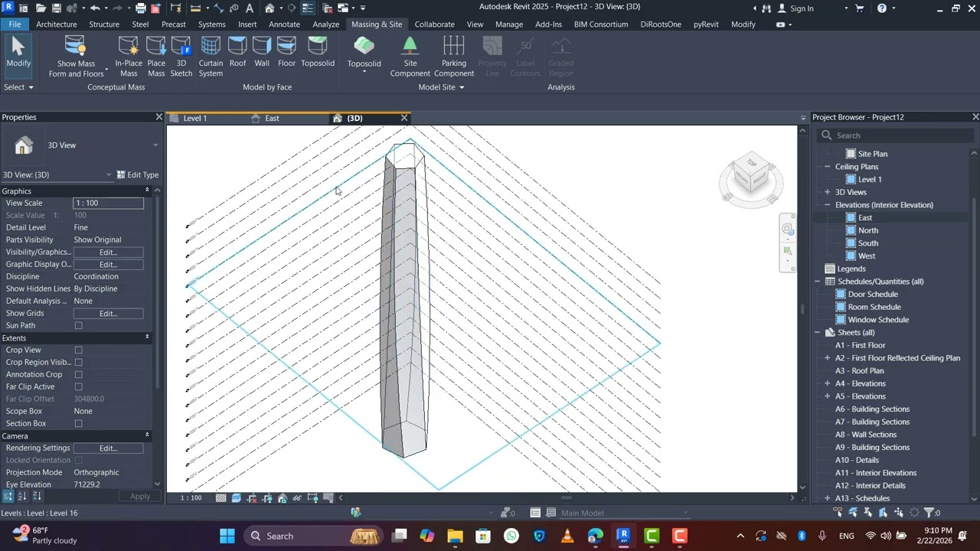Open the Toposolid dropdown arrow
Screen dimensions: 980x551
(364, 72)
